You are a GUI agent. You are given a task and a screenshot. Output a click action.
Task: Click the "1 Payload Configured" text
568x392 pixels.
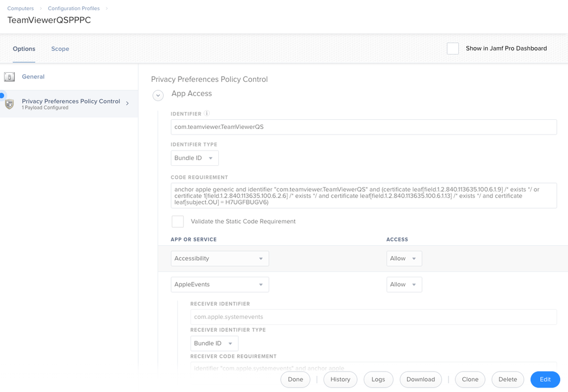pyautogui.click(x=45, y=108)
